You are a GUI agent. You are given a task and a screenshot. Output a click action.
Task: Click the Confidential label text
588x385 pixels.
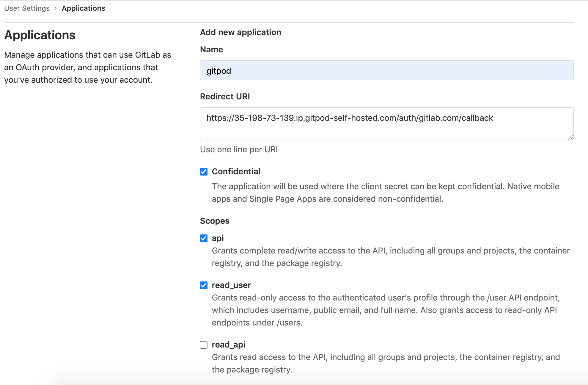(x=236, y=171)
